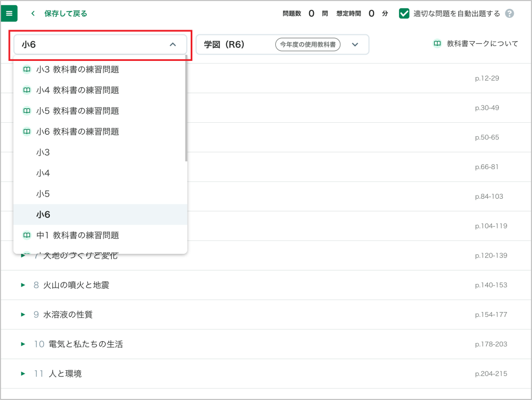Expand chapter 9 水溶液の性質
This screenshot has width=532, height=400.
[x=23, y=315]
